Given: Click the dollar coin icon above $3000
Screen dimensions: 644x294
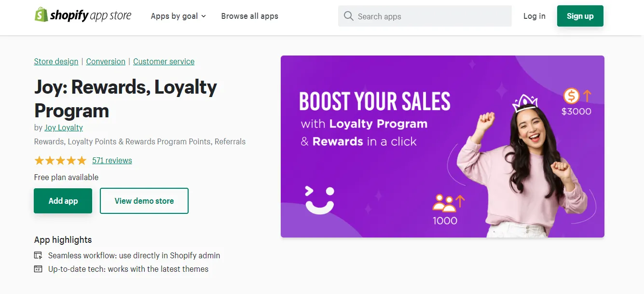Looking at the screenshot, I should pos(571,96).
